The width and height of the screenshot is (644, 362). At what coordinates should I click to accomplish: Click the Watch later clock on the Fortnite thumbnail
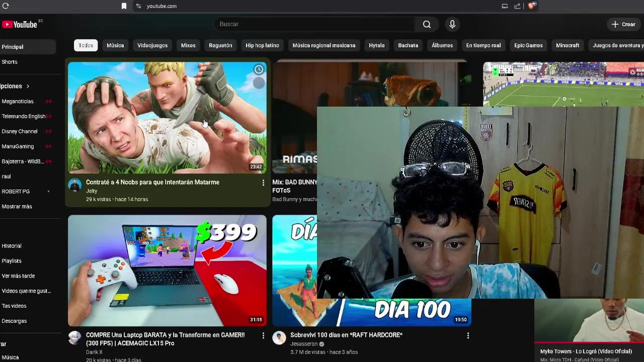[x=259, y=69]
